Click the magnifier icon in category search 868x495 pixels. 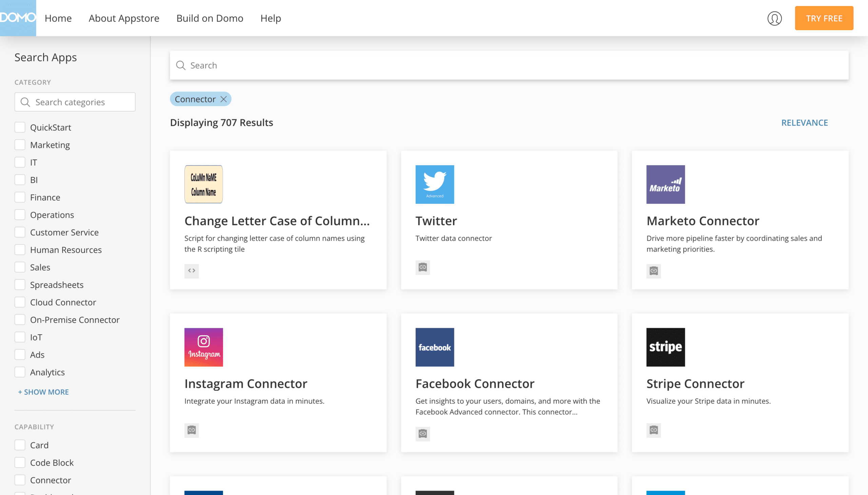[25, 102]
